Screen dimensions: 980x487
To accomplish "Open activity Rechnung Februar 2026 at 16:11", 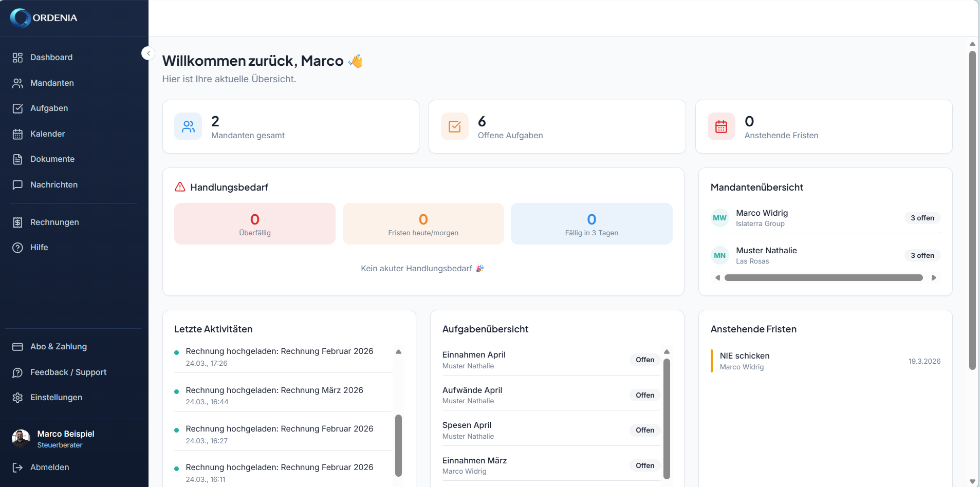I will pos(283,473).
